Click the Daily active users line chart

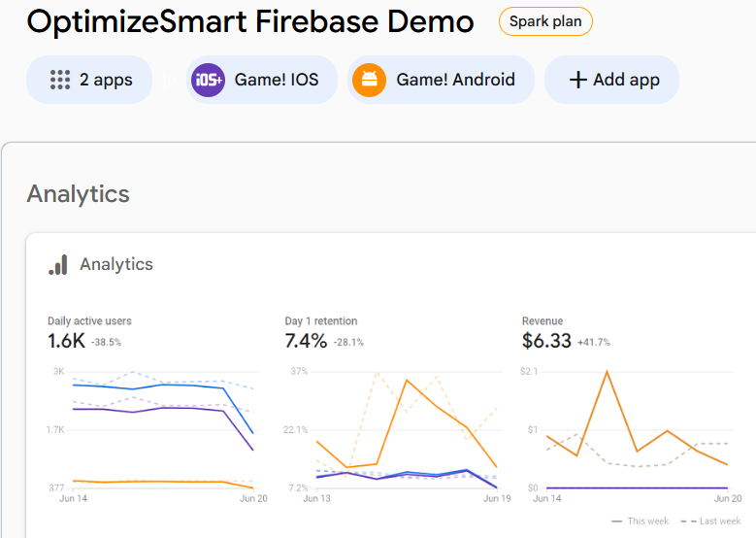click(x=163, y=429)
